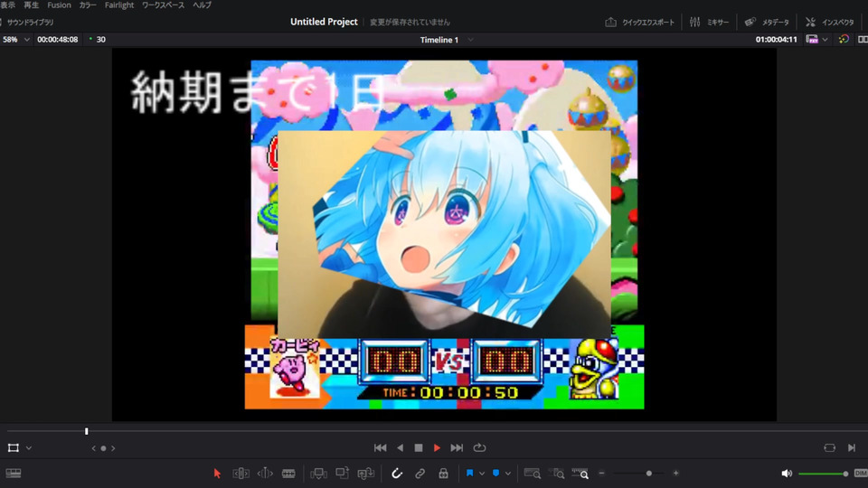Add a blue flag to clip
Image resolution: width=868 pixels, height=488 pixels.
coord(469,473)
